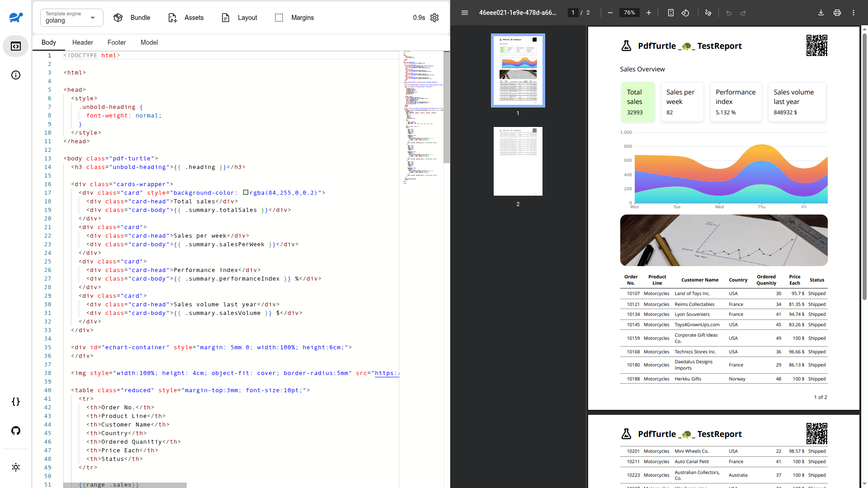The width and height of the screenshot is (868, 488).
Task: Open the GitHub sidebar icon
Action: pyautogui.click(x=16, y=431)
